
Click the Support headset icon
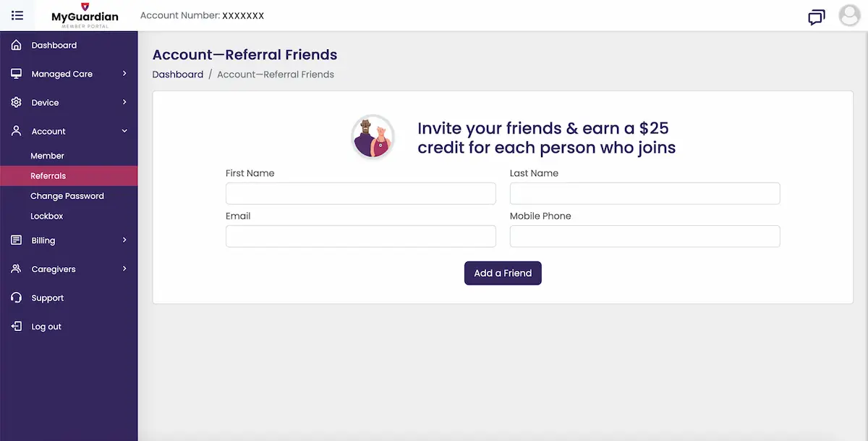pyautogui.click(x=17, y=298)
